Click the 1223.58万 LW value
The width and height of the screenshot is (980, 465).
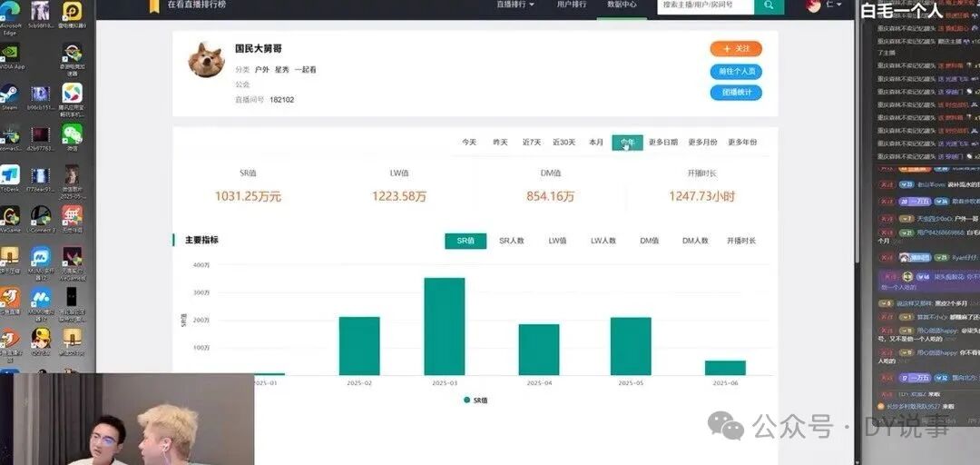click(x=399, y=196)
